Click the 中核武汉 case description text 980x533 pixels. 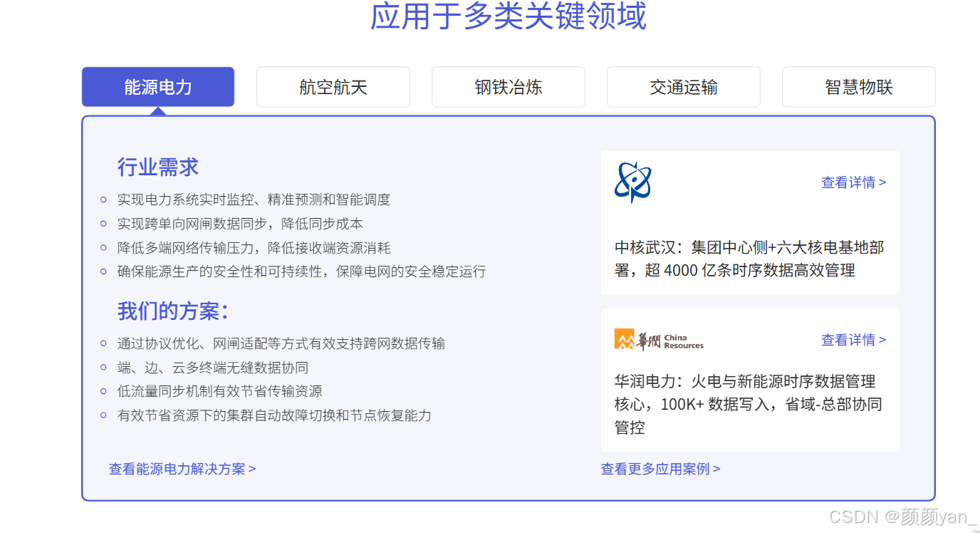click(749, 259)
